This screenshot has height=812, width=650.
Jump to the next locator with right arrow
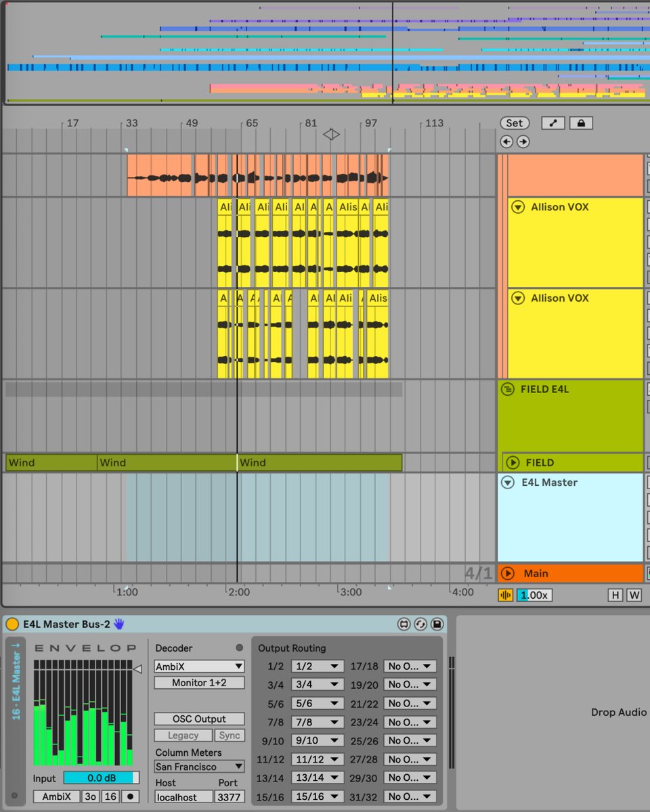pyautogui.click(x=523, y=141)
